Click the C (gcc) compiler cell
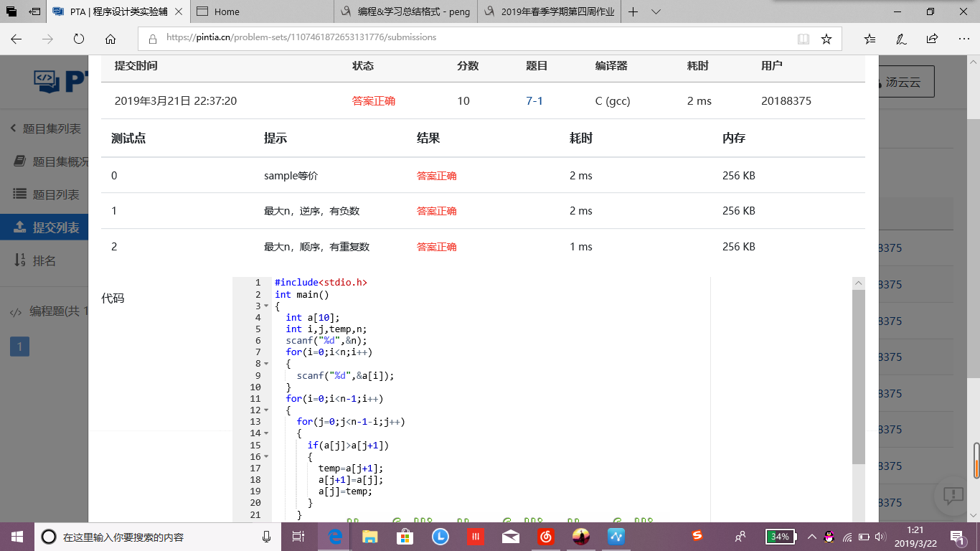The width and height of the screenshot is (980, 551). click(613, 101)
